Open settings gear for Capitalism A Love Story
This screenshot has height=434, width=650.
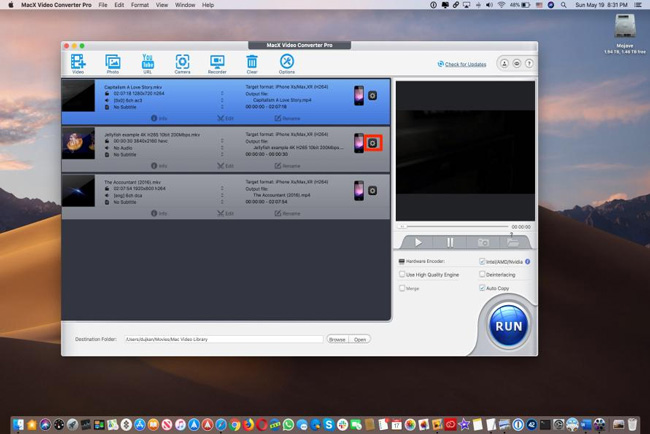pos(373,96)
